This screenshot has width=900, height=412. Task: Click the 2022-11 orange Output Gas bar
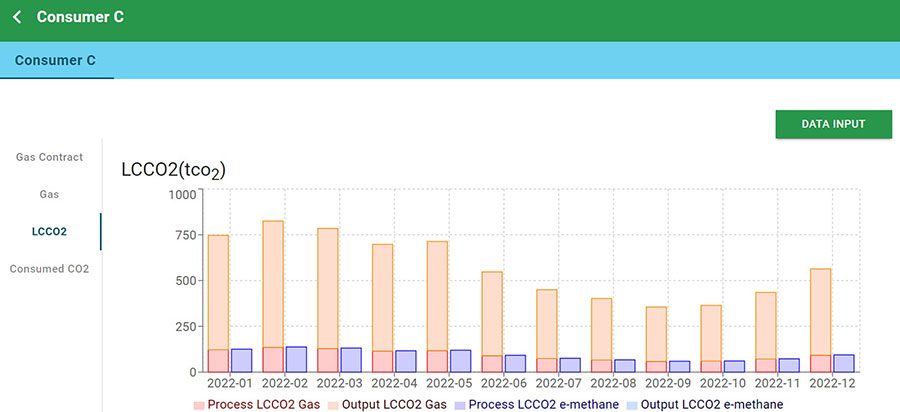pos(766,326)
